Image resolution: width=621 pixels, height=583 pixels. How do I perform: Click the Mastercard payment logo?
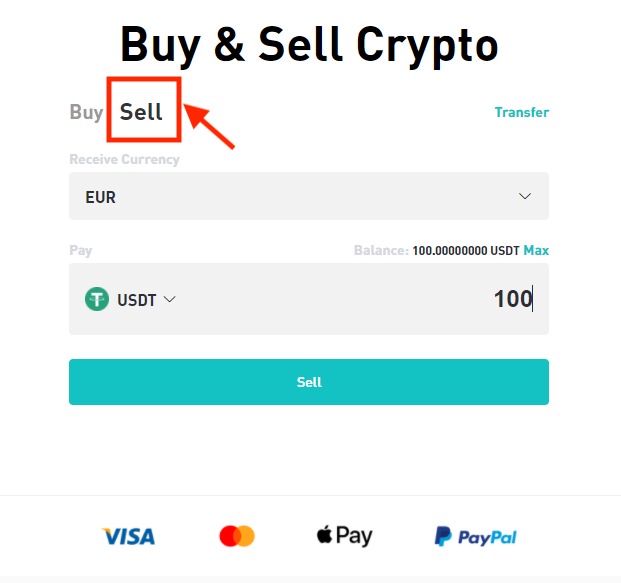click(x=237, y=536)
